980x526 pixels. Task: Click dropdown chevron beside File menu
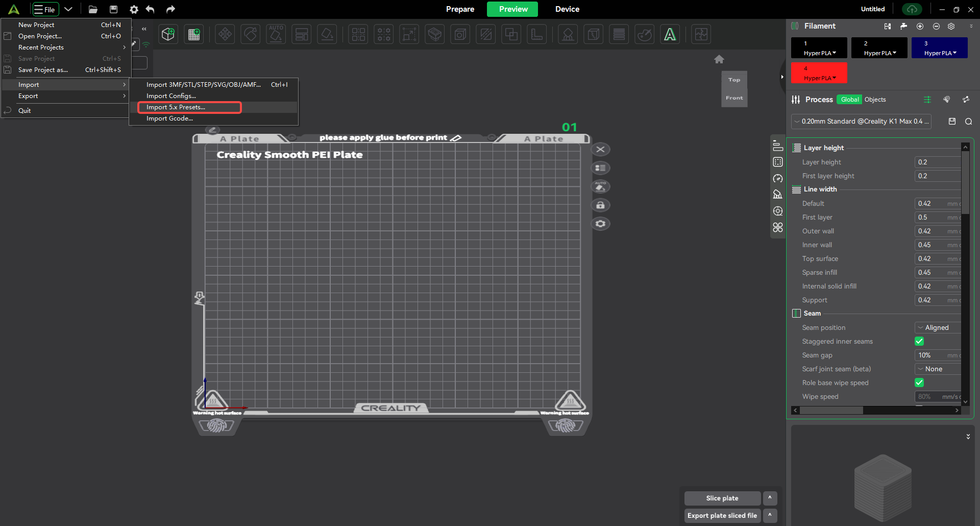(68, 9)
